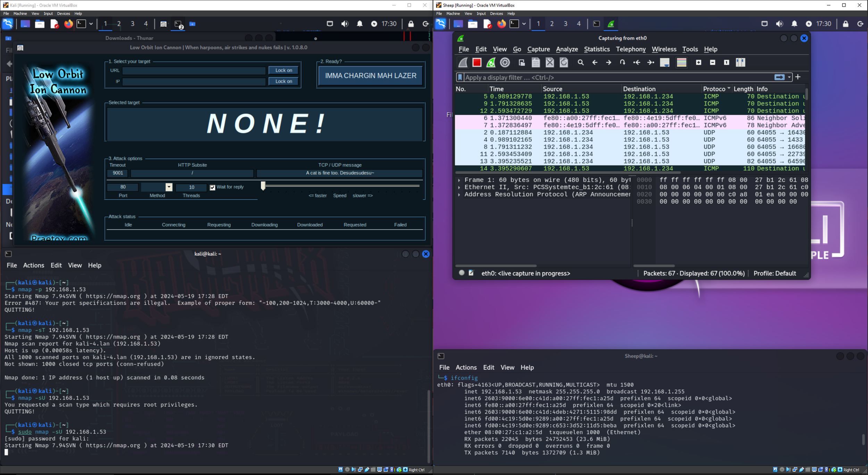Stop capturing packets with the red square

(x=477, y=62)
